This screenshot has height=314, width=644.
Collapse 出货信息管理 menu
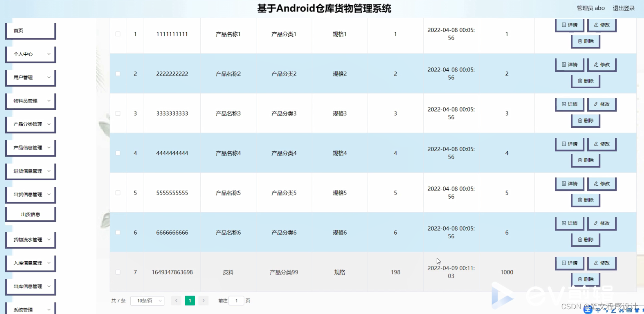point(30,195)
